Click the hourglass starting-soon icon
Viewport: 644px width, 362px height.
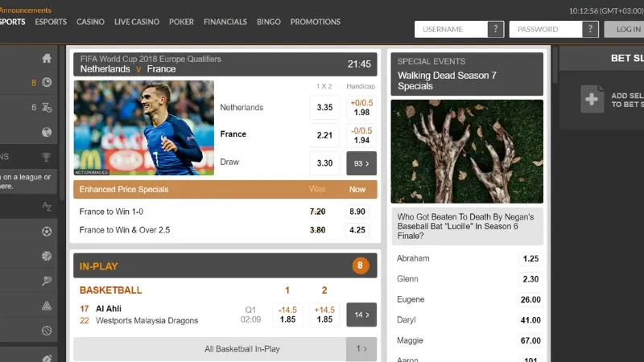pyautogui.click(x=47, y=107)
